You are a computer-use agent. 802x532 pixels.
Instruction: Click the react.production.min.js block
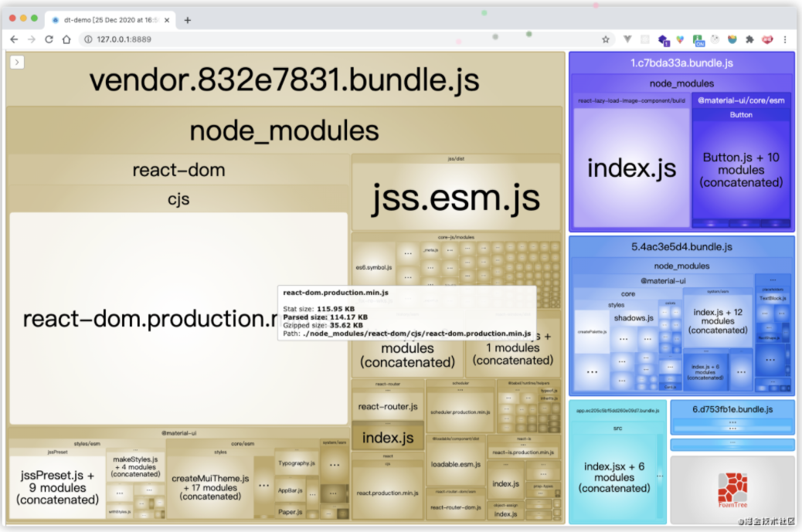coord(387,493)
